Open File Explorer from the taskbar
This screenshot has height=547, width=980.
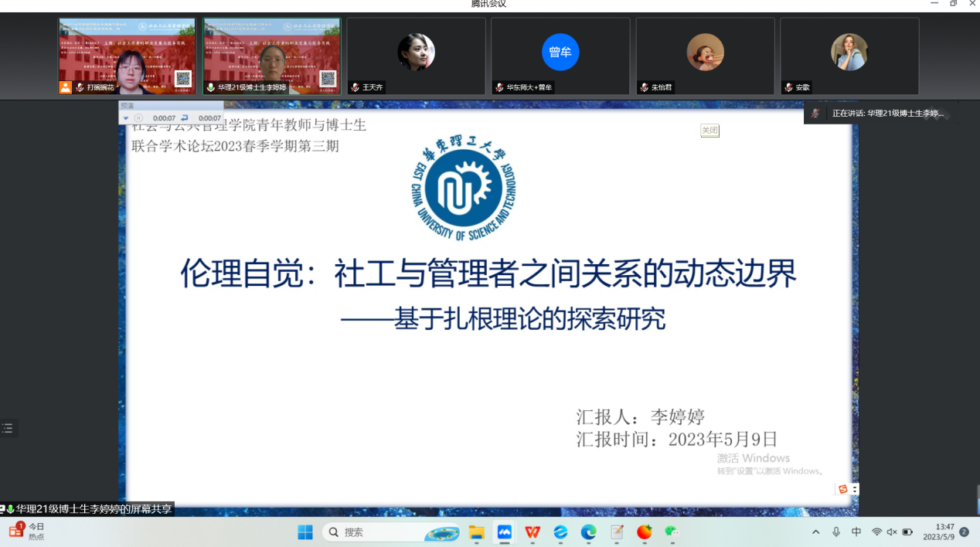click(477, 532)
